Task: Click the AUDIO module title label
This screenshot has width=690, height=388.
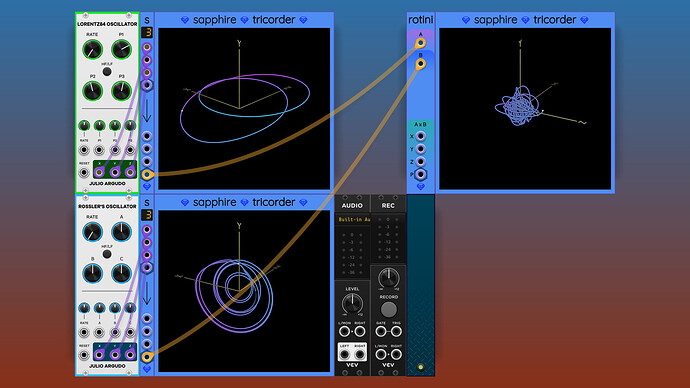Action: coord(352,205)
